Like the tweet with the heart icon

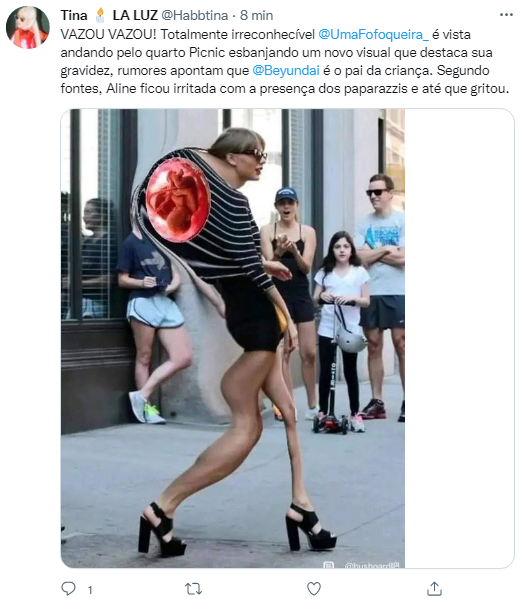314,589
